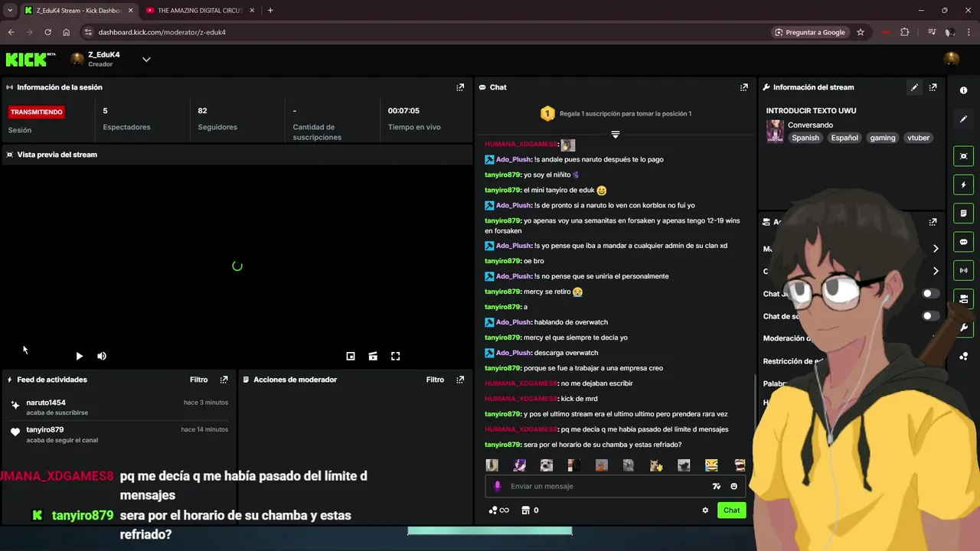Select the stream preview icon in right sidebar
This screenshot has width=980, height=551.
[963, 156]
